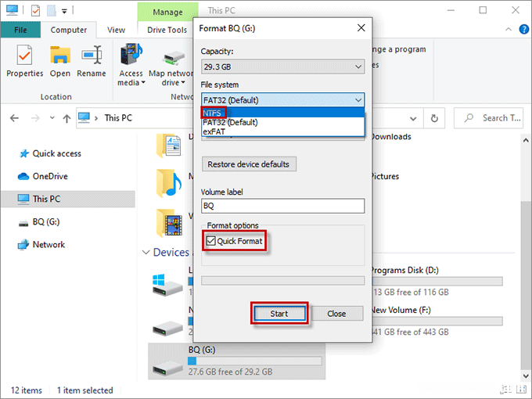Refresh the This PC view
This screenshot has height=399, width=532.
[434, 118]
